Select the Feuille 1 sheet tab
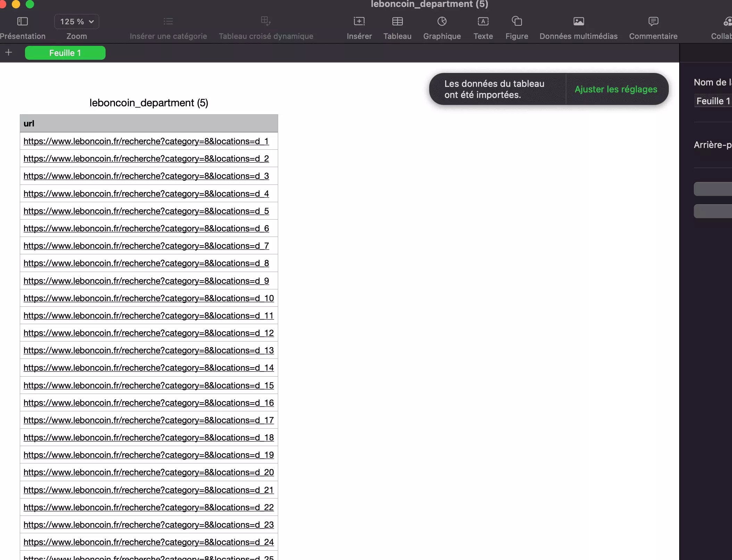Image resolution: width=732 pixels, height=560 pixels. click(65, 53)
